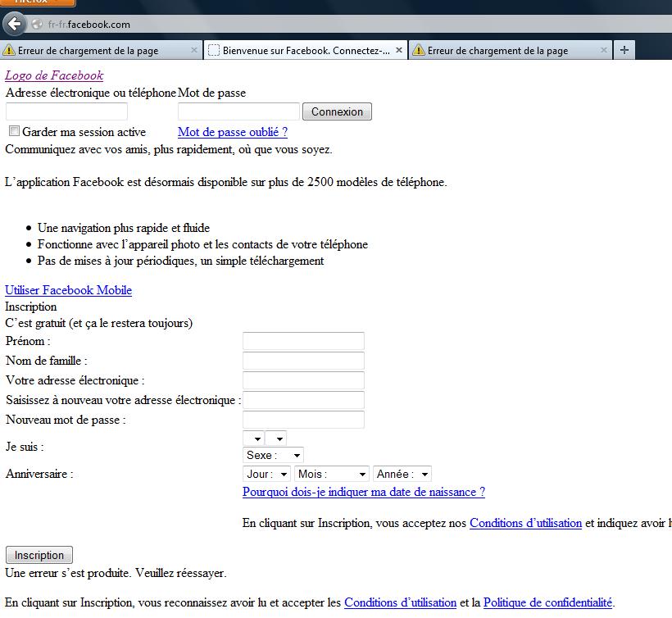Close the first Erreur de chargement tab
This screenshot has height=618, width=672.
193,50
